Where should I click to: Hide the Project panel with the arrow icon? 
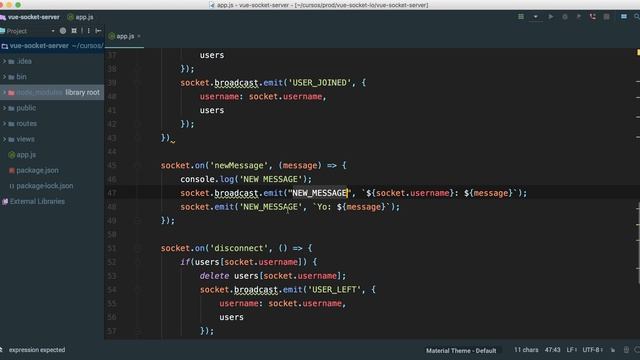tap(98, 31)
